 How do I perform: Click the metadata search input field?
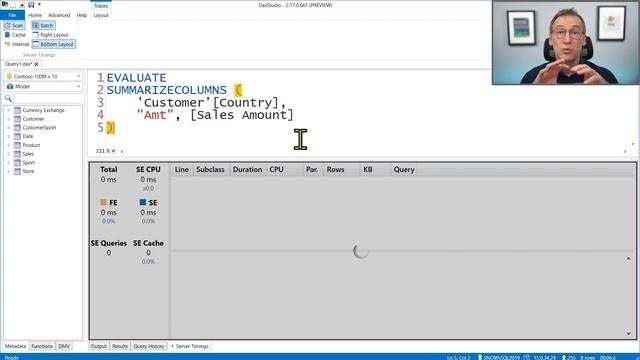[48, 98]
